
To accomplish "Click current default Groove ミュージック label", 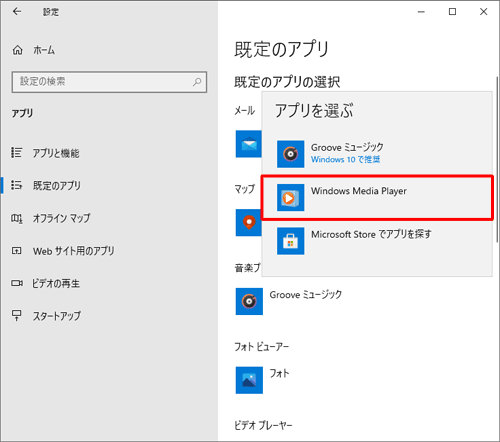I will 306,295.
